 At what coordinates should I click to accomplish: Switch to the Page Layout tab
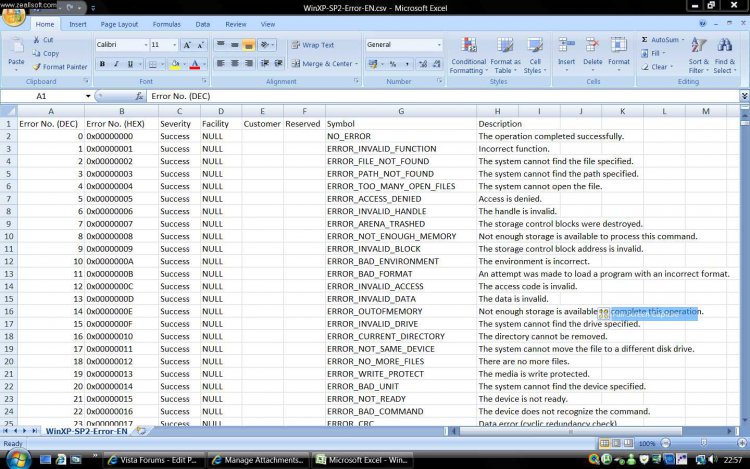pos(119,24)
